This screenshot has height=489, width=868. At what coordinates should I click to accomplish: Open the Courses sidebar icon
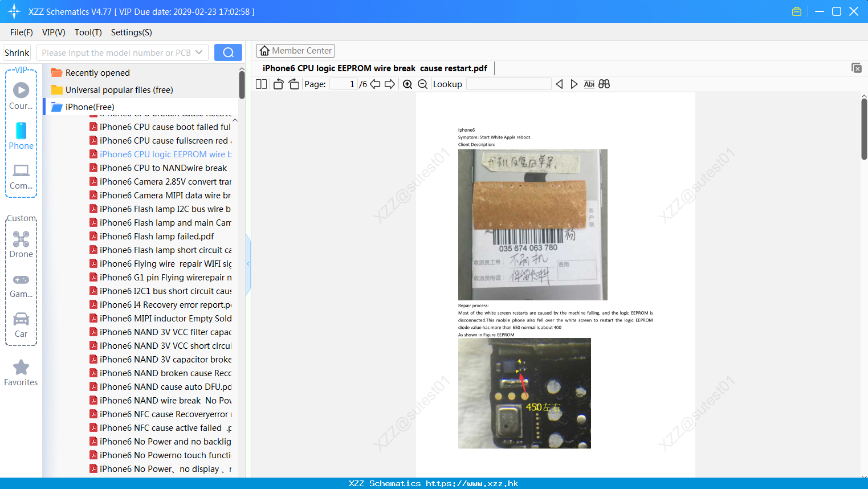point(21,90)
